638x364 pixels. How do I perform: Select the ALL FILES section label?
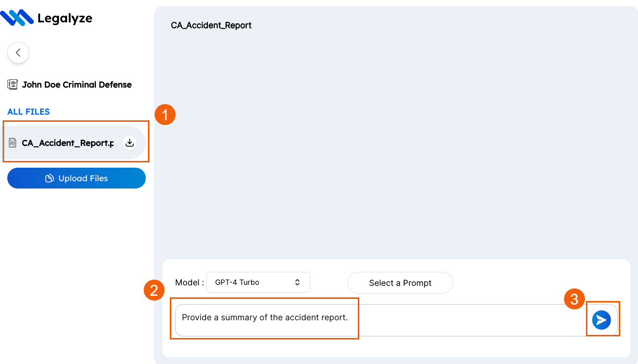tap(29, 112)
